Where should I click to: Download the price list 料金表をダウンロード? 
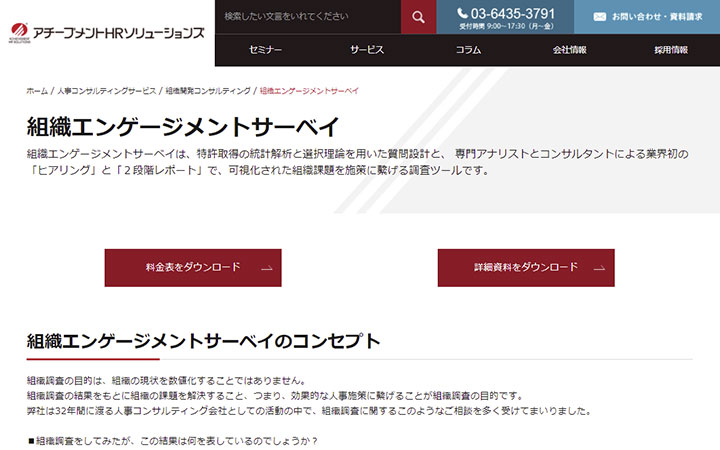[x=193, y=268]
